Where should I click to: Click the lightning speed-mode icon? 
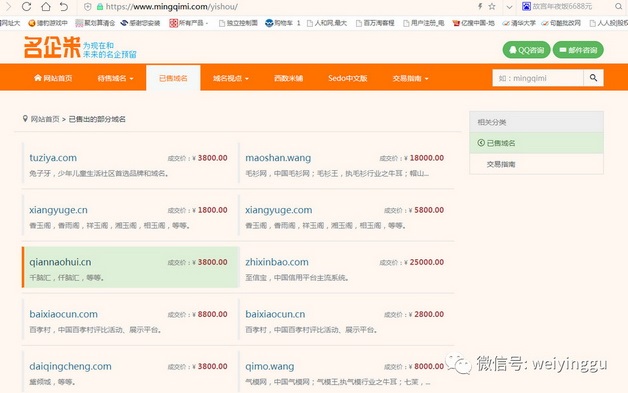point(480,6)
